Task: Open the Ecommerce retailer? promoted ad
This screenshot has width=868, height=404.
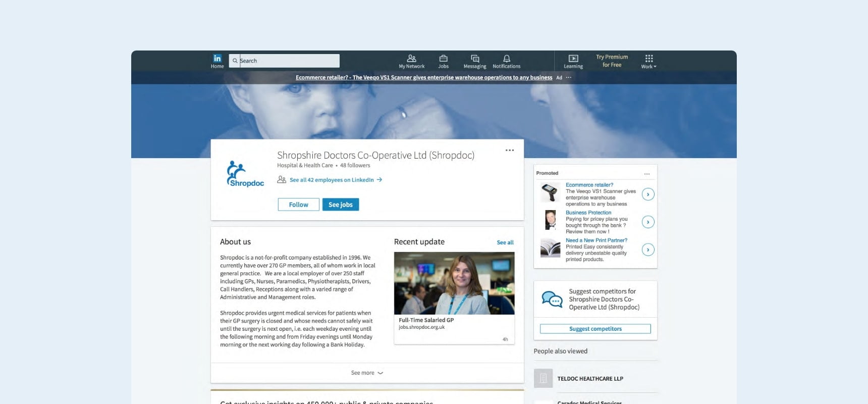Action: tap(589, 185)
